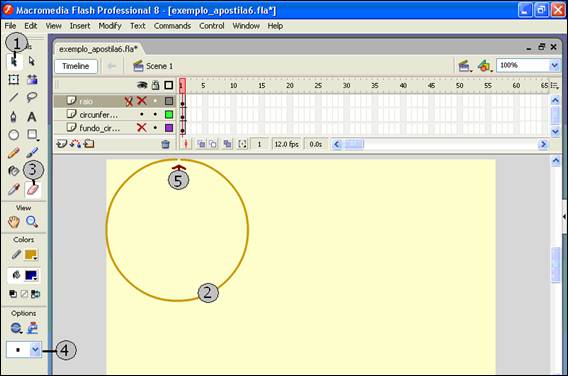Image resolution: width=568 pixels, height=376 pixels.
Task: Click the Faucet eraser option
Action: (x=33, y=328)
